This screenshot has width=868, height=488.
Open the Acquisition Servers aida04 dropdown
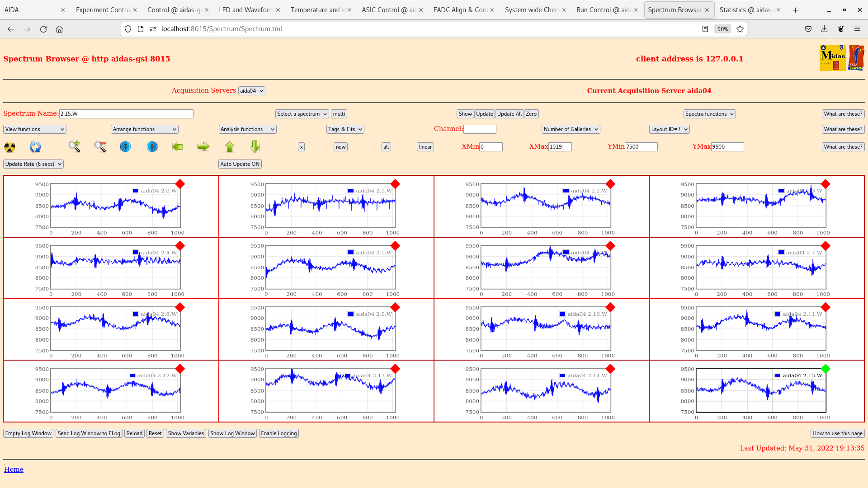click(x=252, y=91)
